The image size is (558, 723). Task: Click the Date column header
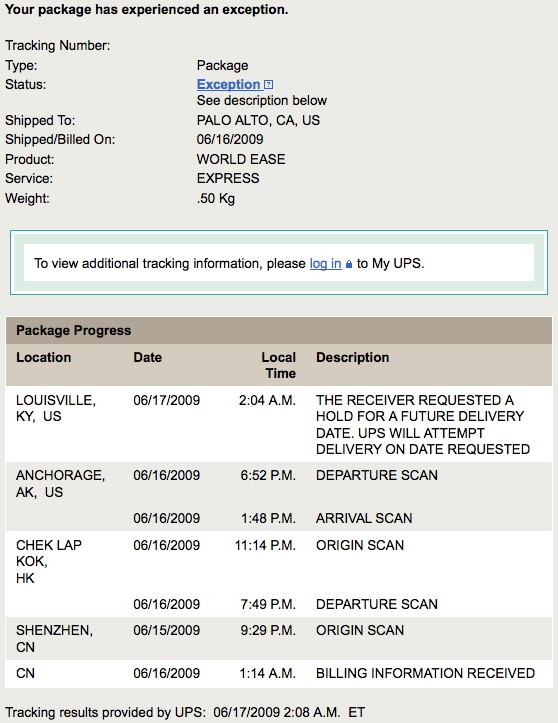pos(148,357)
